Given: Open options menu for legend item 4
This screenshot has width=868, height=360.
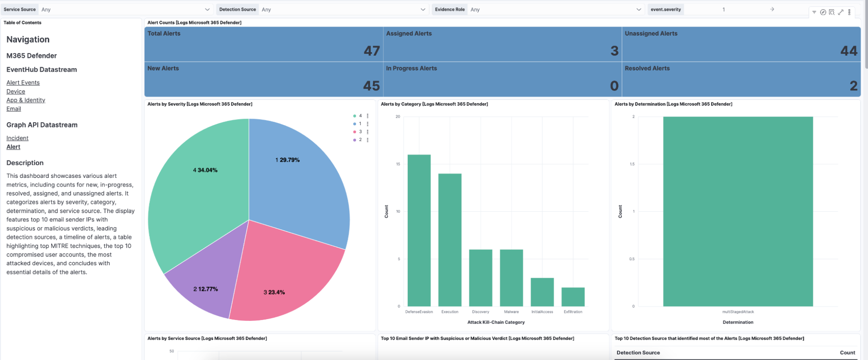Looking at the screenshot, I should click(368, 116).
